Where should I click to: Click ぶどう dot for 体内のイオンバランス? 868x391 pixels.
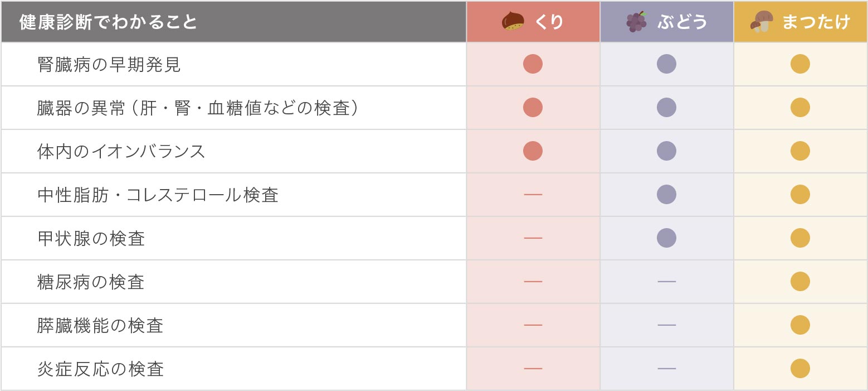pos(666,151)
